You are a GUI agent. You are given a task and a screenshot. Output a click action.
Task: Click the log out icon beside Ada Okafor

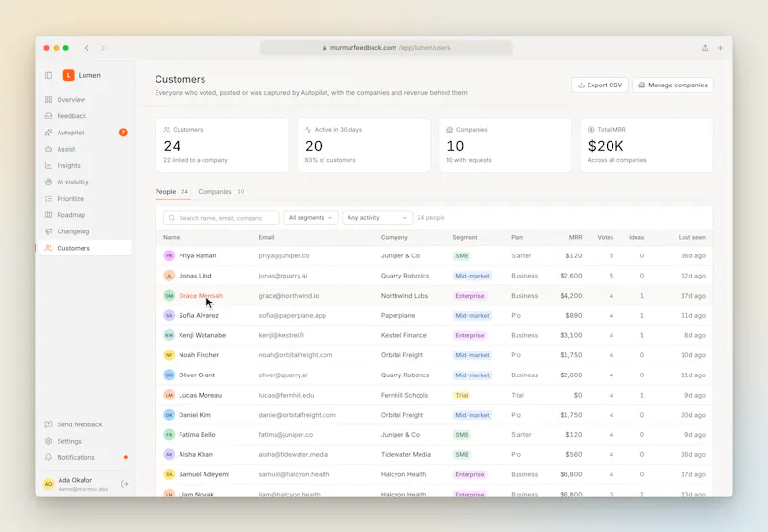point(125,484)
